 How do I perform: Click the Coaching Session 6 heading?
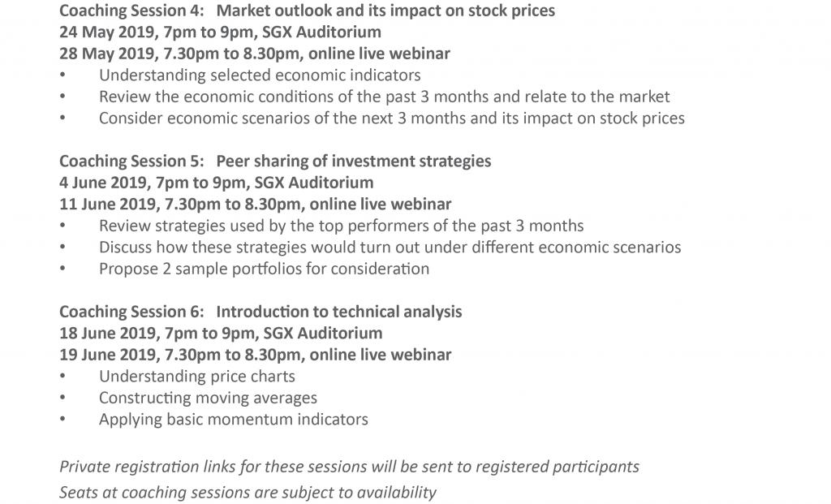(260, 312)
